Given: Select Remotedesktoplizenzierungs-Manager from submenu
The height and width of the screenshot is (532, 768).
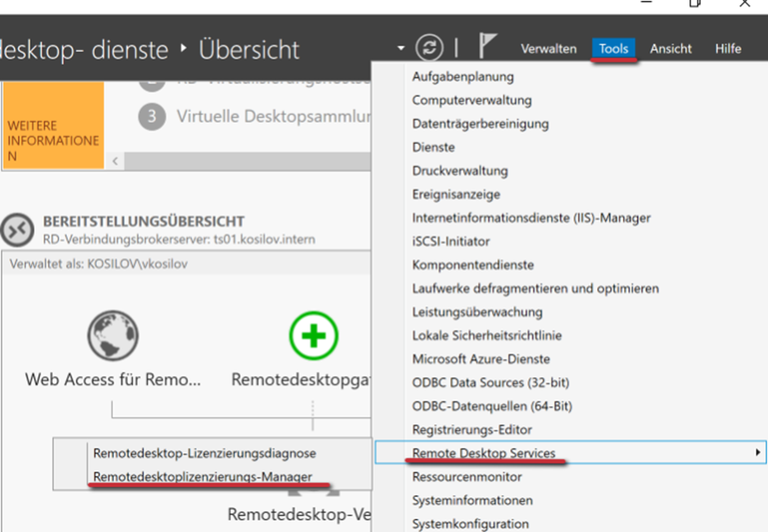Looking at the screenshot, I should (202, 476).
